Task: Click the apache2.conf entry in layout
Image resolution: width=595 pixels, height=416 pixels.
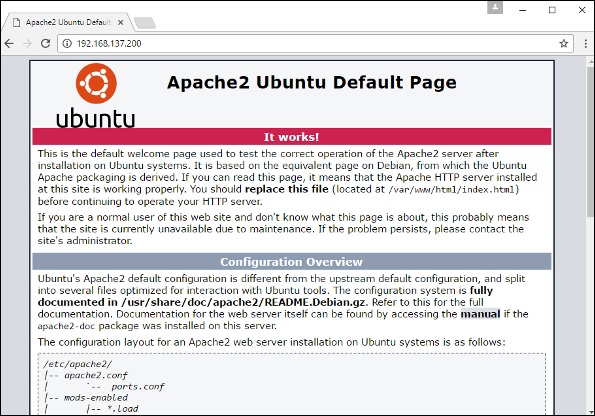Action: [96, 375]
